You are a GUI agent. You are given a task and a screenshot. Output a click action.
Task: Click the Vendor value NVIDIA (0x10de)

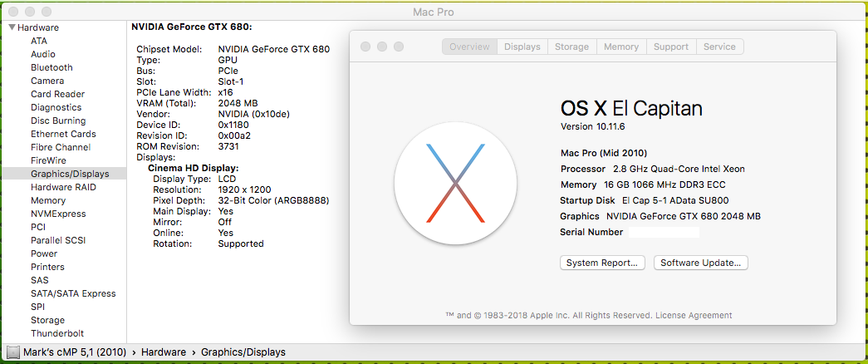(254, 114)
